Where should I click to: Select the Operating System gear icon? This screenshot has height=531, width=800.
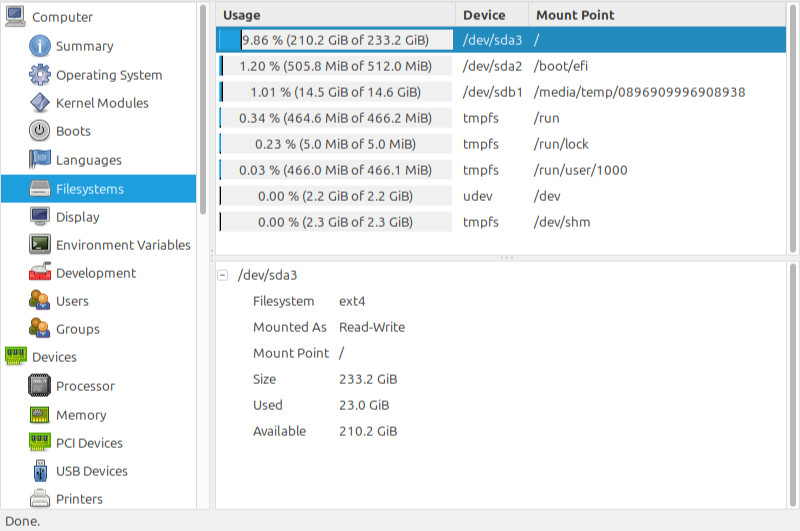40,75
